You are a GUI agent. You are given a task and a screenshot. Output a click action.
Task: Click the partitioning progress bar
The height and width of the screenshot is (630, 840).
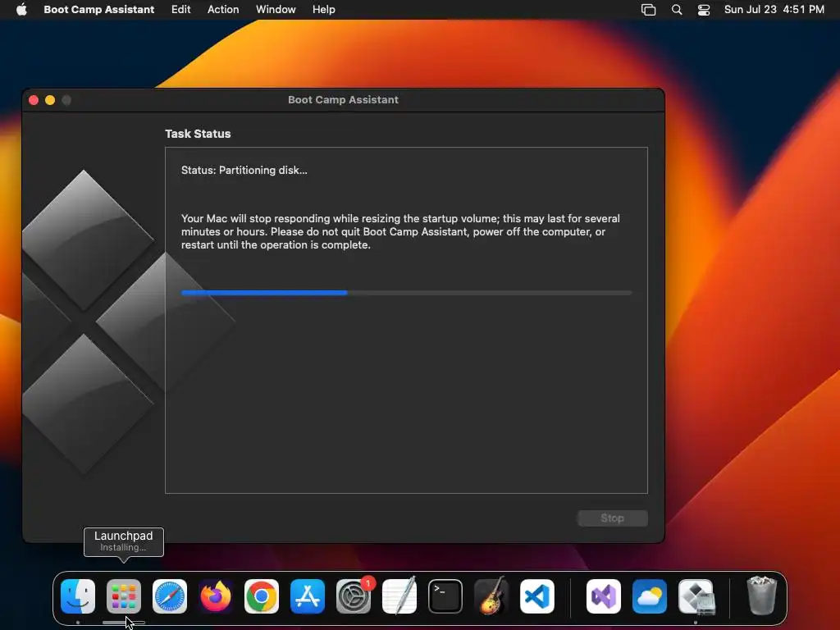click(407, 293)
